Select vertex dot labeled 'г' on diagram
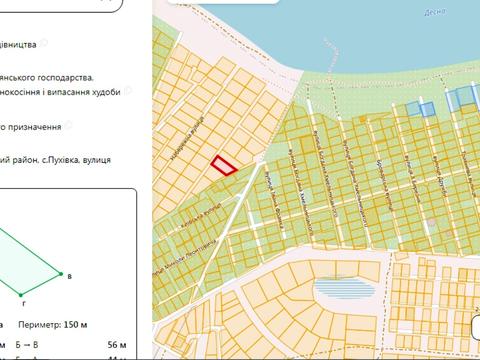 click(x=21, y=295)
